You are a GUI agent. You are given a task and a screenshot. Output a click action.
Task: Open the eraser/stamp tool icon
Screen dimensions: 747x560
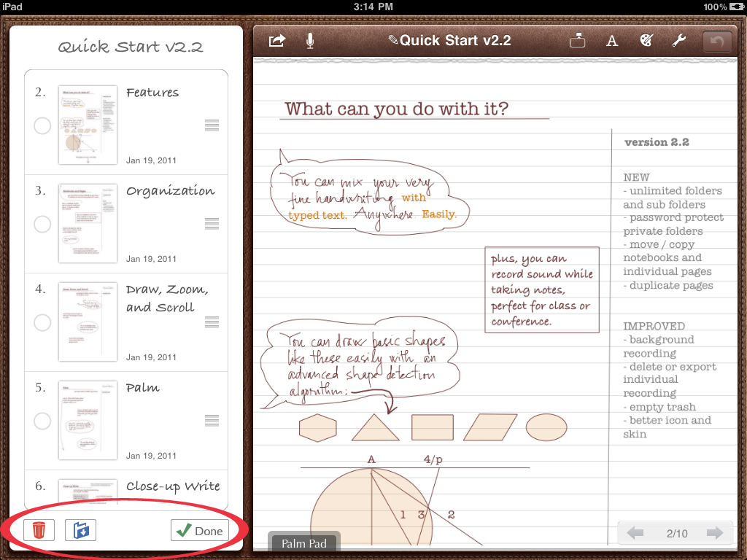click(x=577, y=41)
